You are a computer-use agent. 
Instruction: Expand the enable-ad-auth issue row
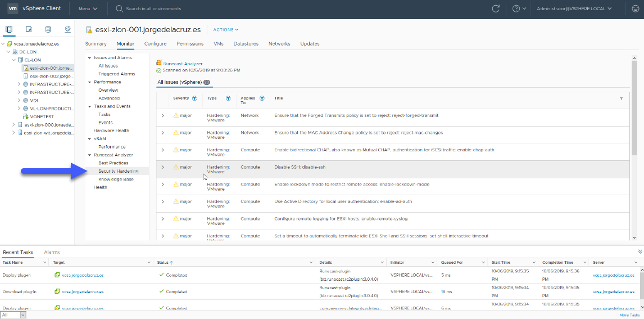[162, 201]
